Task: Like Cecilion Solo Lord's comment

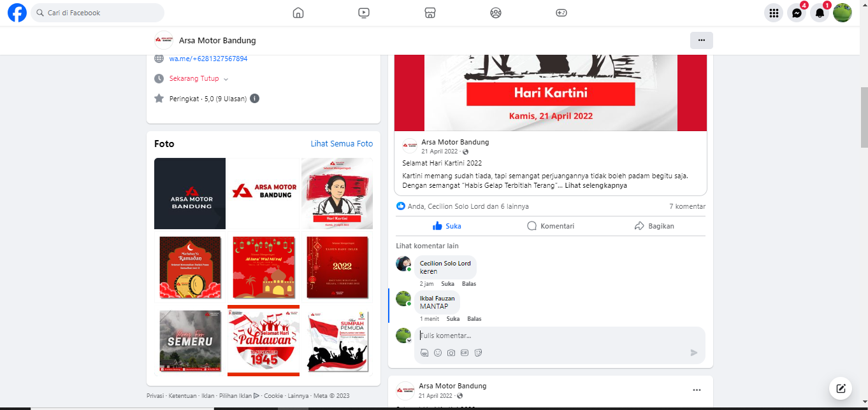Action: (x=447, y=284)
